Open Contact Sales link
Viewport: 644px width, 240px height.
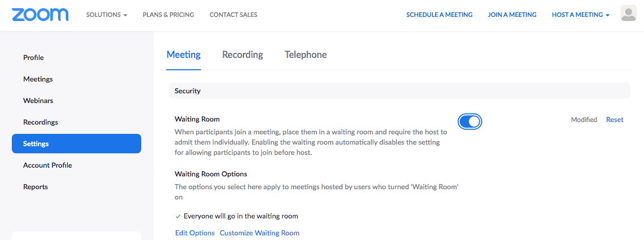(x=233, y=15)
